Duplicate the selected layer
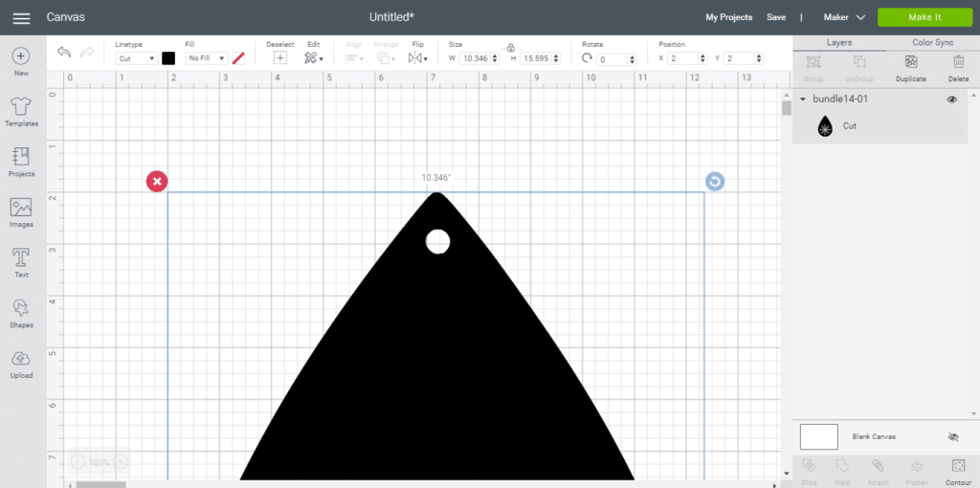Image resolution: width=980 pixels, height=488 pixels. tap(910, 65)
